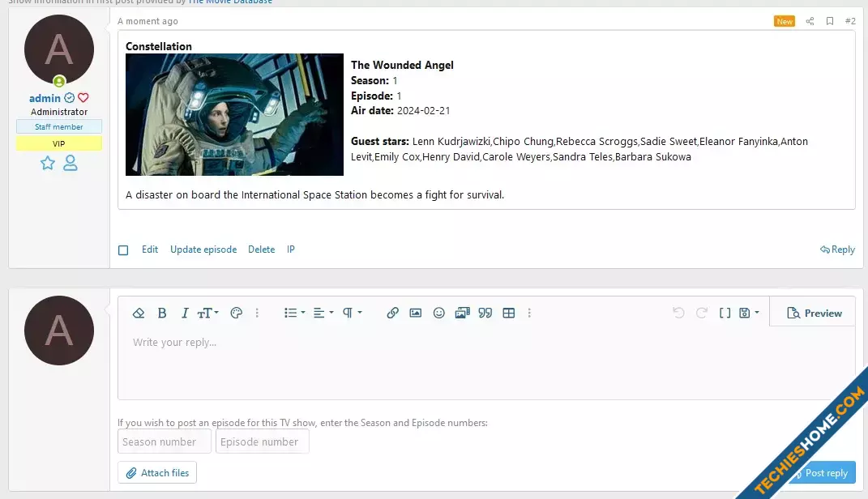Open the smilies emoji picker

pyautogui.click(x=439, y=313)
